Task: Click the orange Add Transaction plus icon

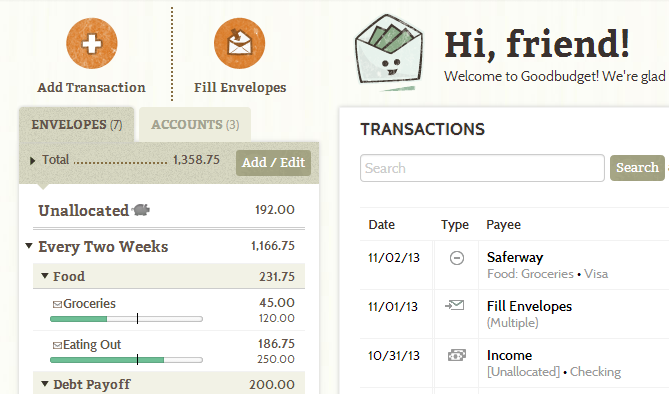Action: [92, 43]
